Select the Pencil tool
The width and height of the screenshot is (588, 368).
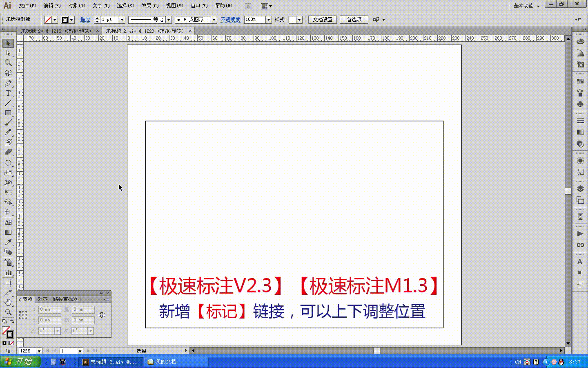(8, 132)
